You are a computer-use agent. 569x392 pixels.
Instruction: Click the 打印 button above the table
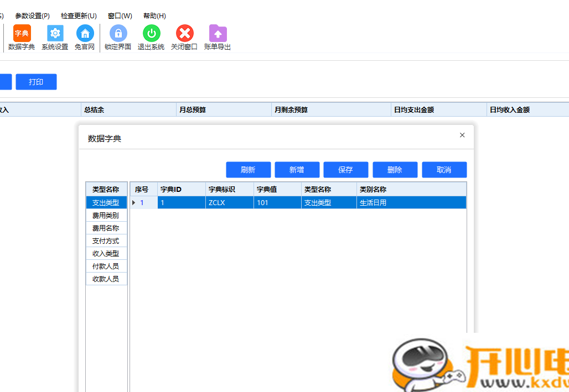(x=35, y=81)
